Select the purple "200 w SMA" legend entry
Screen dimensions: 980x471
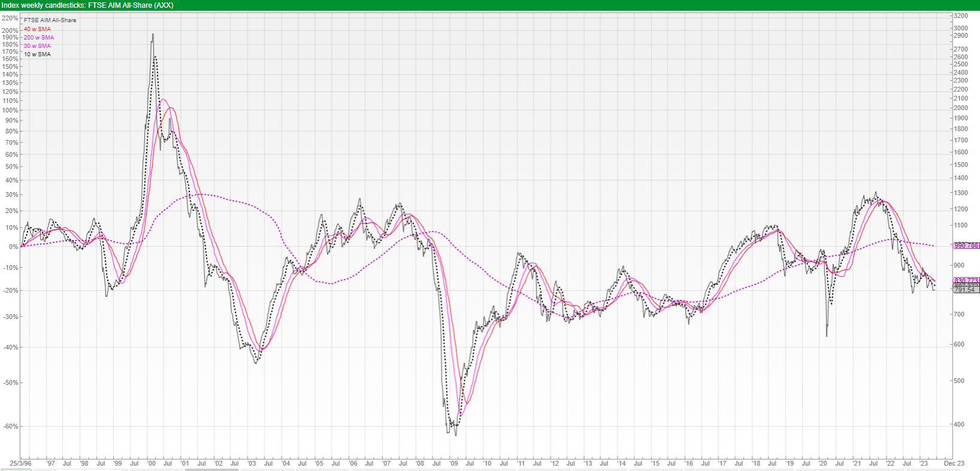39,37
